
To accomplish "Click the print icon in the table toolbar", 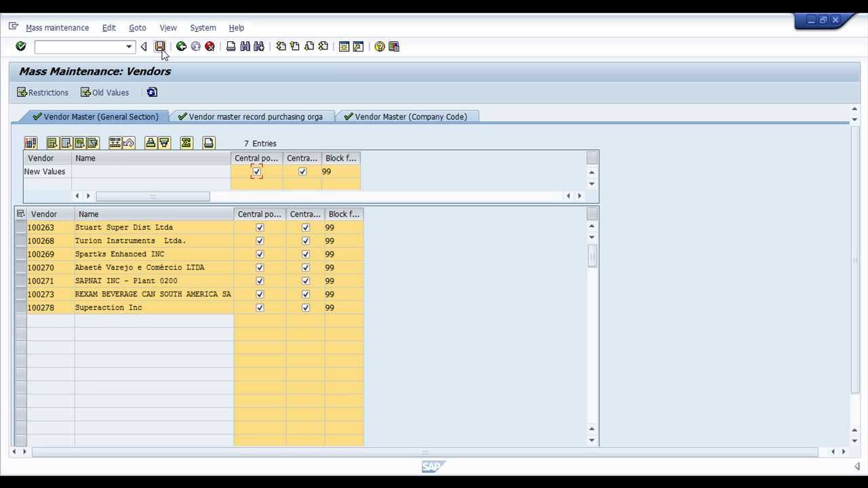I will tap(209, 143).
